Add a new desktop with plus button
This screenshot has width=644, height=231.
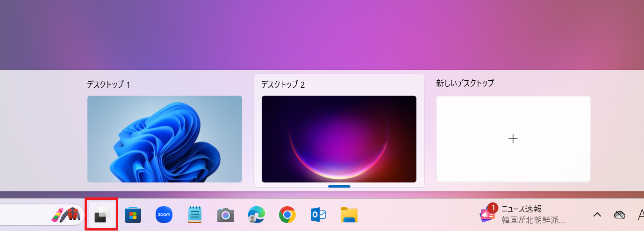(513, 139)
